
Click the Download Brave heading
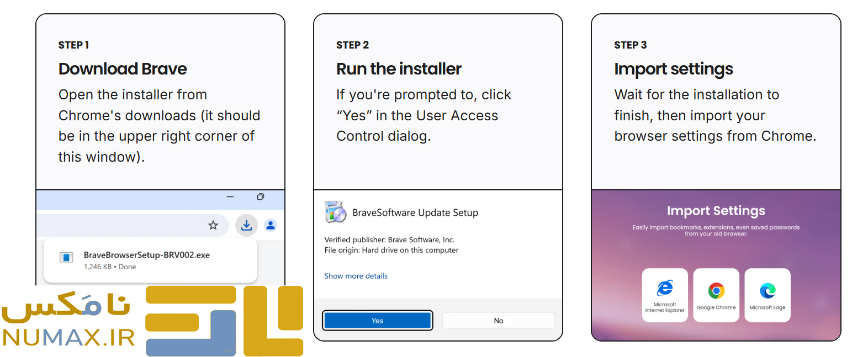pos(123,69)
